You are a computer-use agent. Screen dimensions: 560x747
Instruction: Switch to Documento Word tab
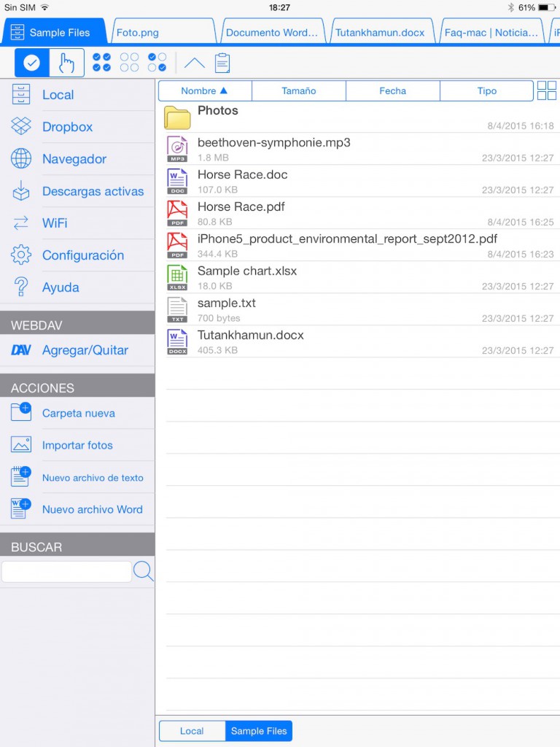[x=273, y=32]
